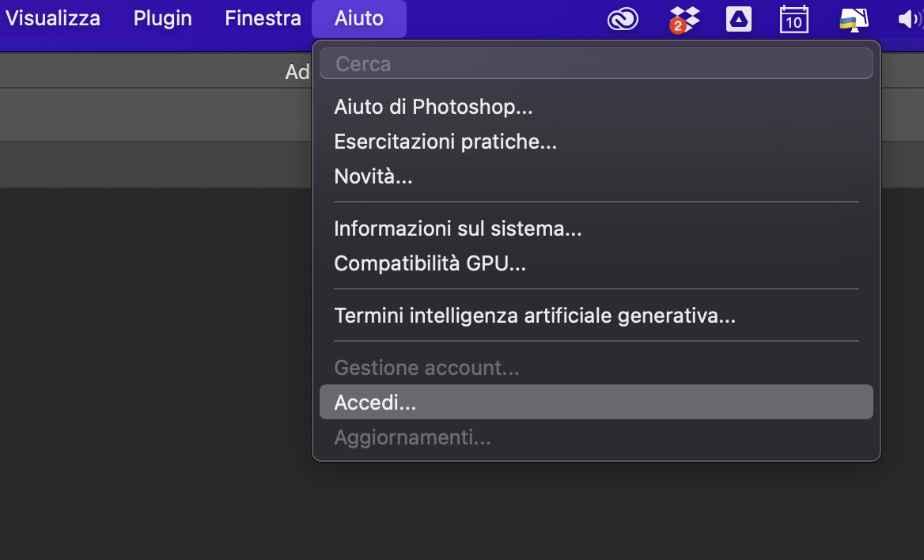
Task: Open the Google Drive menu bar icon
Action: pos(738,20)
